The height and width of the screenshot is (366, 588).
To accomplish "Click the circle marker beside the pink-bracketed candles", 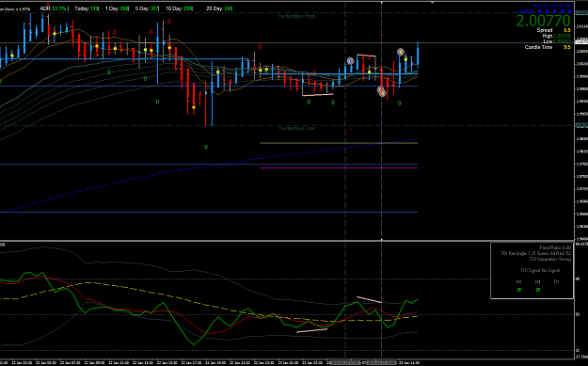I will (x=350, y=61).
